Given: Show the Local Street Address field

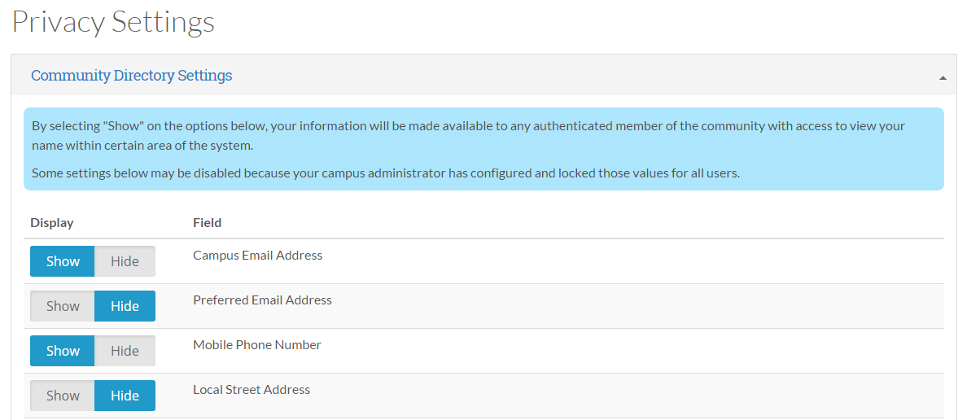Looking at the screenshot, I should pos(63,396).
